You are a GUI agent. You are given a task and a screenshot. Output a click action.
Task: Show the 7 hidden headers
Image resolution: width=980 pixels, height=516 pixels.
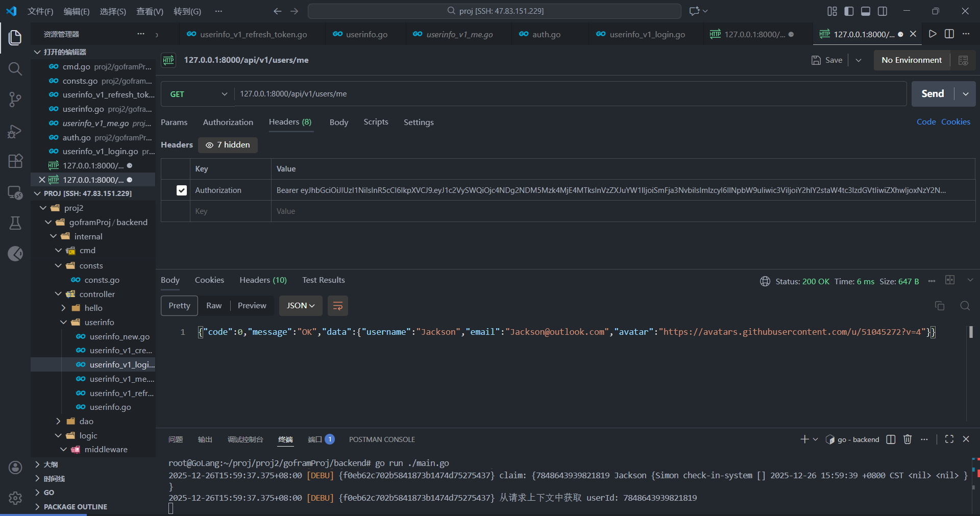pos(228,145)
